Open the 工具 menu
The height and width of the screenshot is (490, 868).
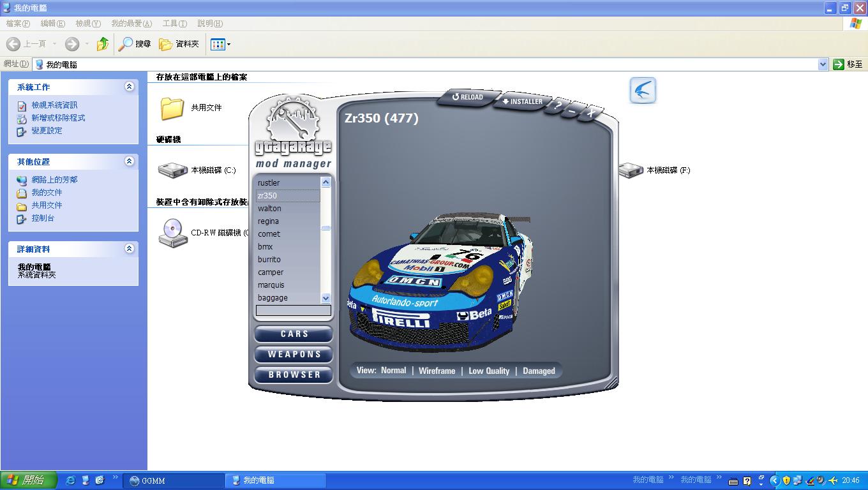pyautogui.click(x=174, y=24)
